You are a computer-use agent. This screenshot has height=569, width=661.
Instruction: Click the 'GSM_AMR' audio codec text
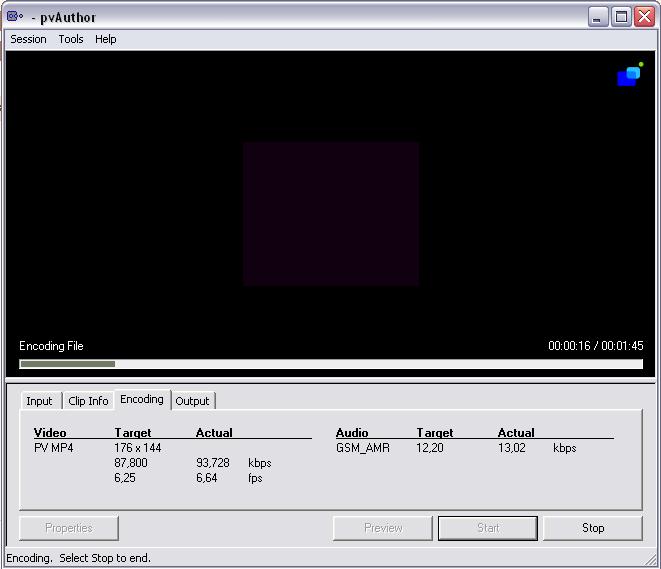pyautogui.click(x=363, y=448)
